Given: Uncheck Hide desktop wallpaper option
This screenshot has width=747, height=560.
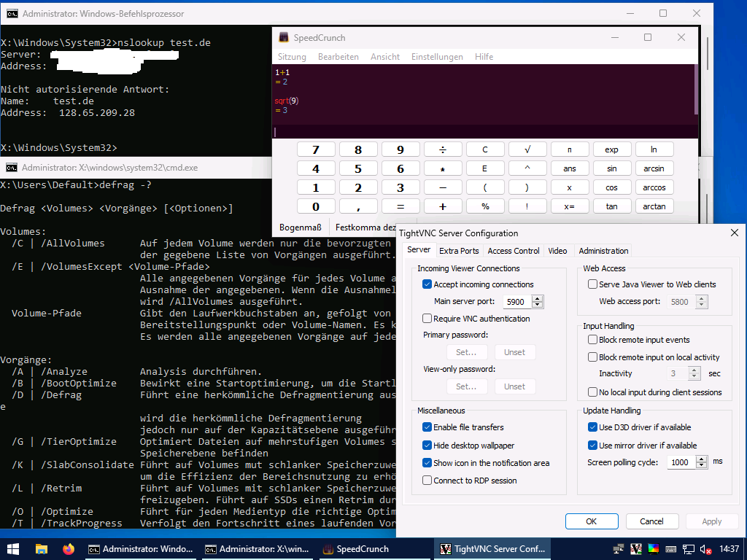Looking at the screenshot, I should coord(427,446).
